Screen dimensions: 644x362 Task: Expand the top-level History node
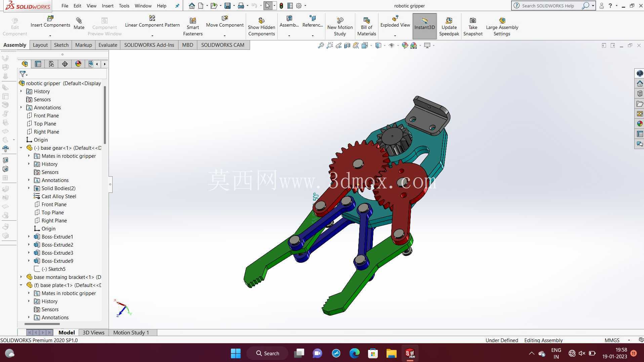(21, 91)
